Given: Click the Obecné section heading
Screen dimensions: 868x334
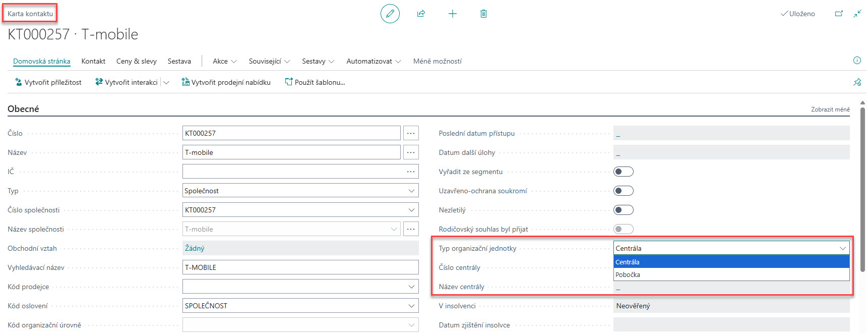Looking at the screenshot, I should (23, 108).
